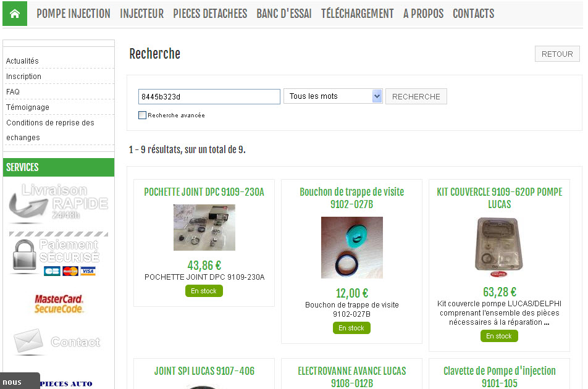This screenshot has height=389, width=588.
Task: Go to the green home icon
Action: (15, 14)
